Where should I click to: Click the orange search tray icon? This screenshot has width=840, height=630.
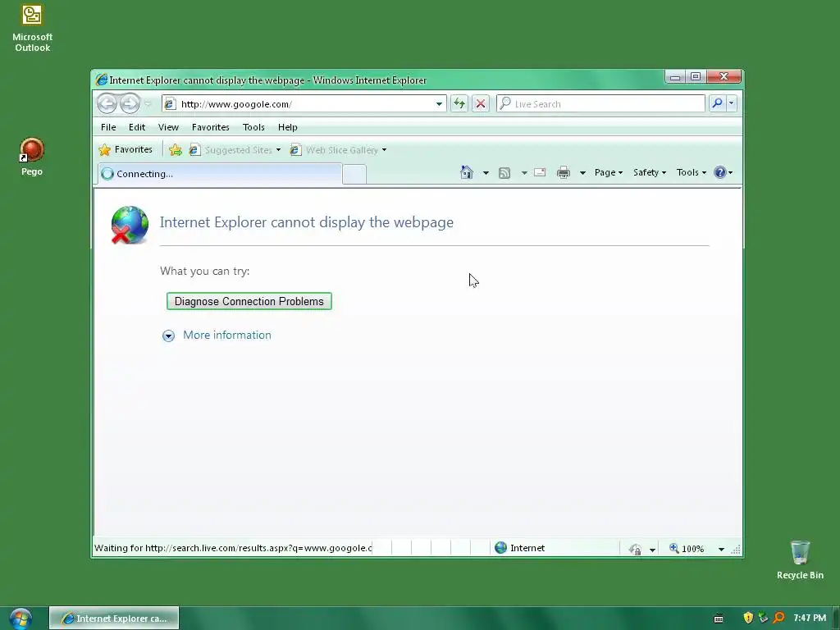coord(779,618)
